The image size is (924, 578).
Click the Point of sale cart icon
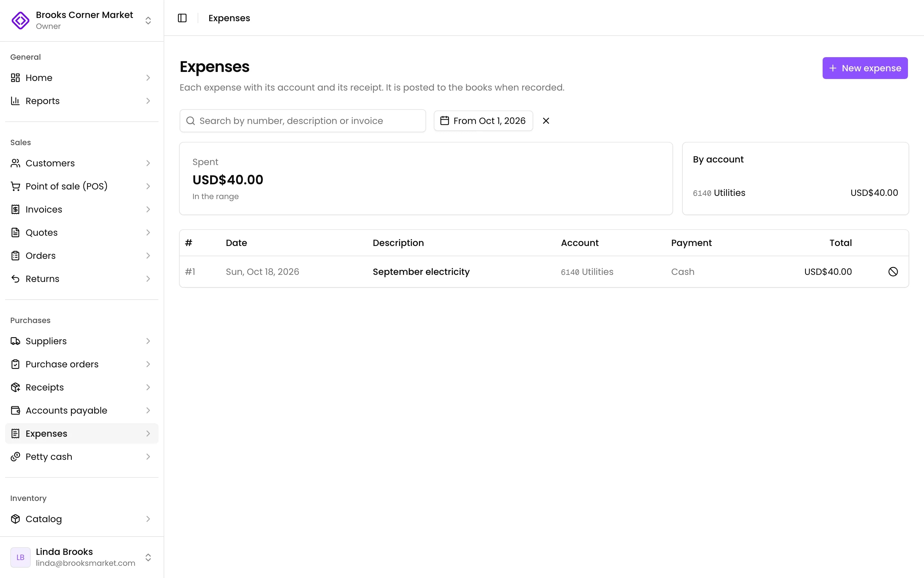(15, 186)
